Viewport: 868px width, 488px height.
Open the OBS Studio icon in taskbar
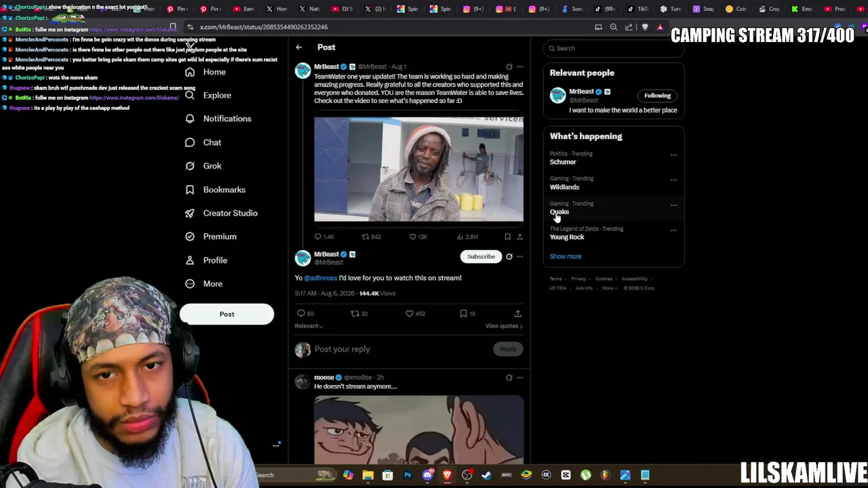467,475
